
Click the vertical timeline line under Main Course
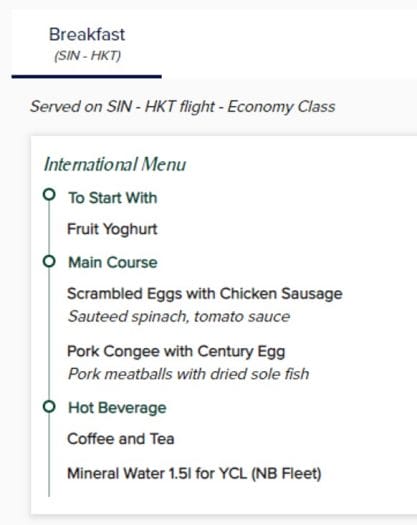(x=49, y=335)
